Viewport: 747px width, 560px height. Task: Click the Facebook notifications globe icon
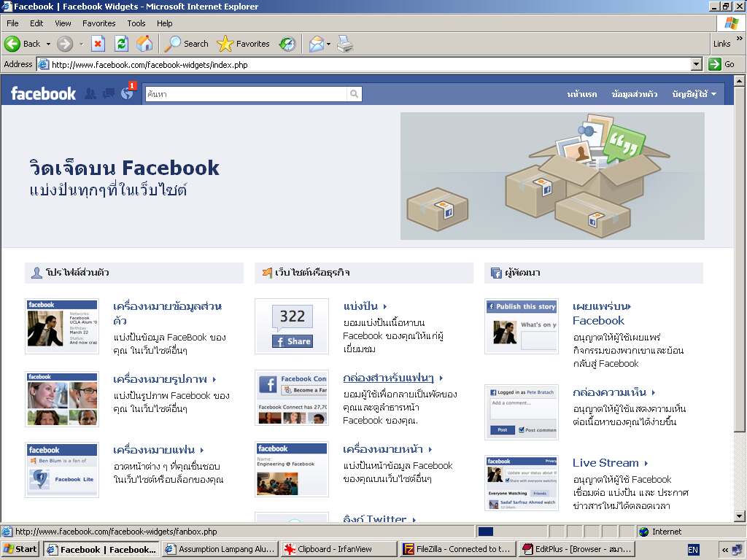[x=127, y=93]
